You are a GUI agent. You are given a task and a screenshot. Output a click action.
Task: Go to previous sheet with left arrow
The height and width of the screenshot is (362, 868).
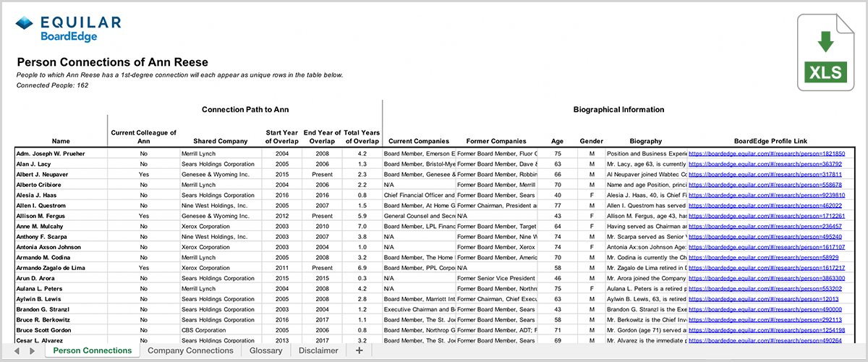coord(18,350)
